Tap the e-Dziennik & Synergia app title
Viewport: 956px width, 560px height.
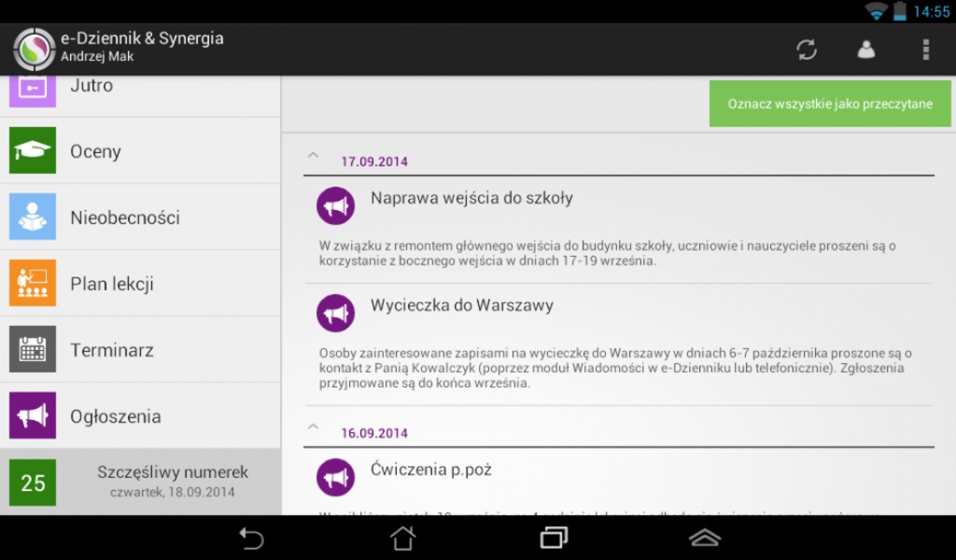click(x=142, y=38)
